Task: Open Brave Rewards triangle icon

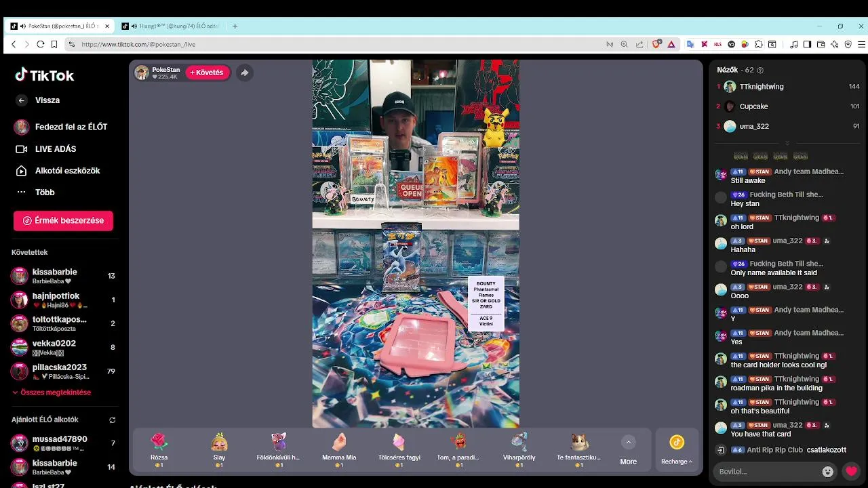Action: point(671,44)
